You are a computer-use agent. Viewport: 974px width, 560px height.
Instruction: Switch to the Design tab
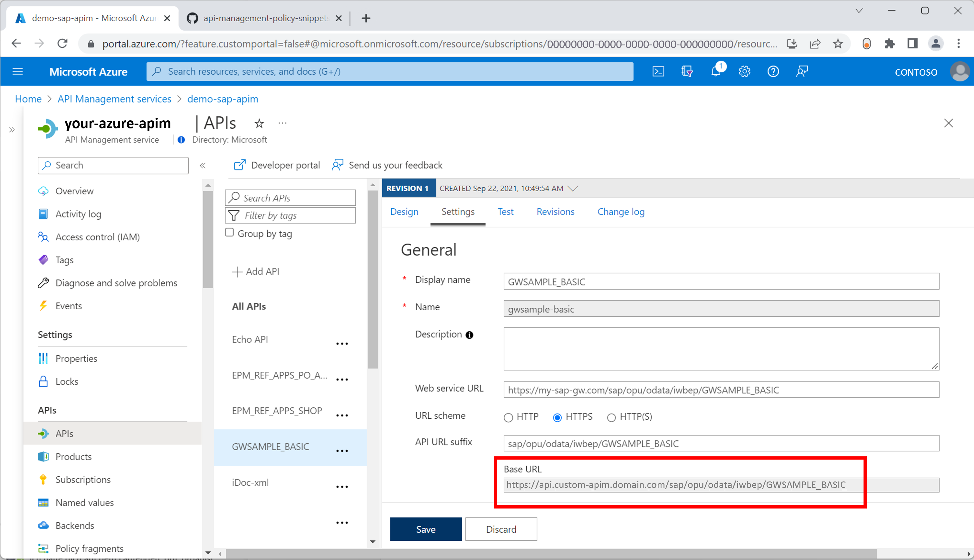(x=404, y=212)
